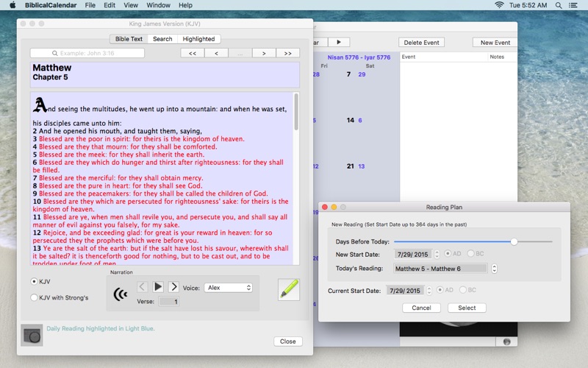Click the New Start Date stepper
The width and height of the screenshot is (588, 368).
point(437,254)
